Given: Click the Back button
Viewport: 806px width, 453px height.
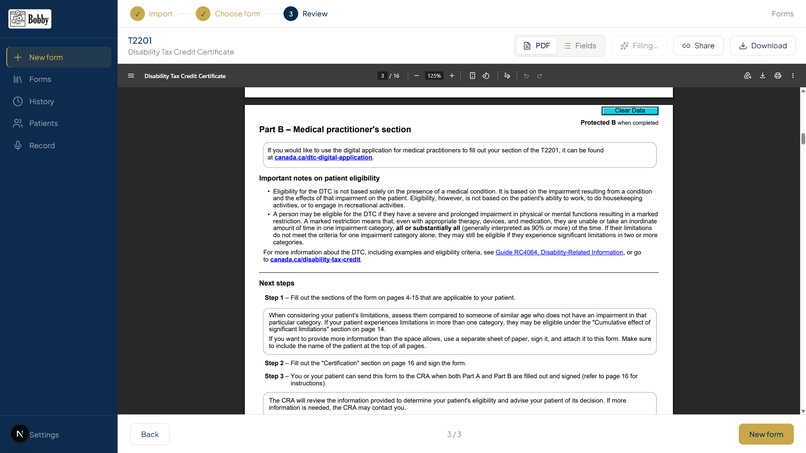Looking at the screenshot, I should pyautogui.click(x=150, y=434).
